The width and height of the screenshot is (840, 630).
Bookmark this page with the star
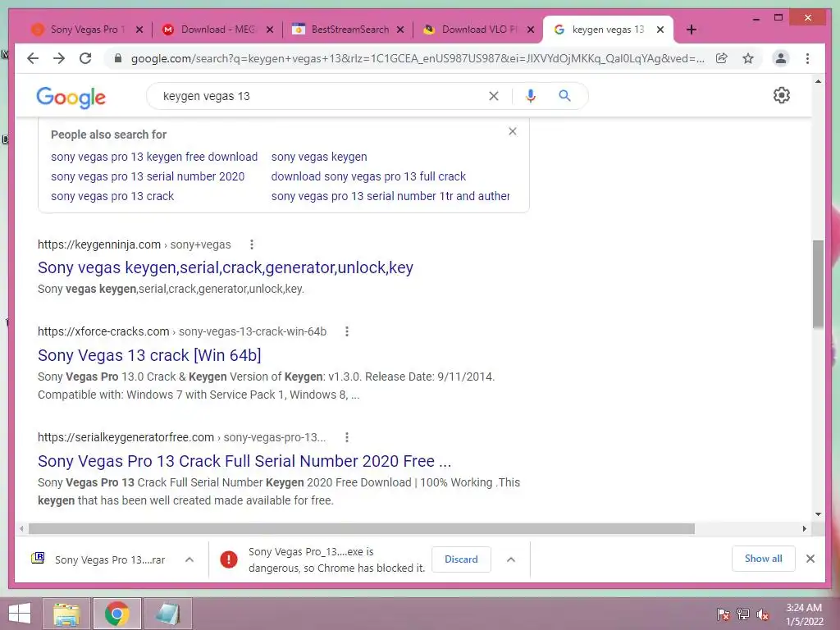pos(748,58)
